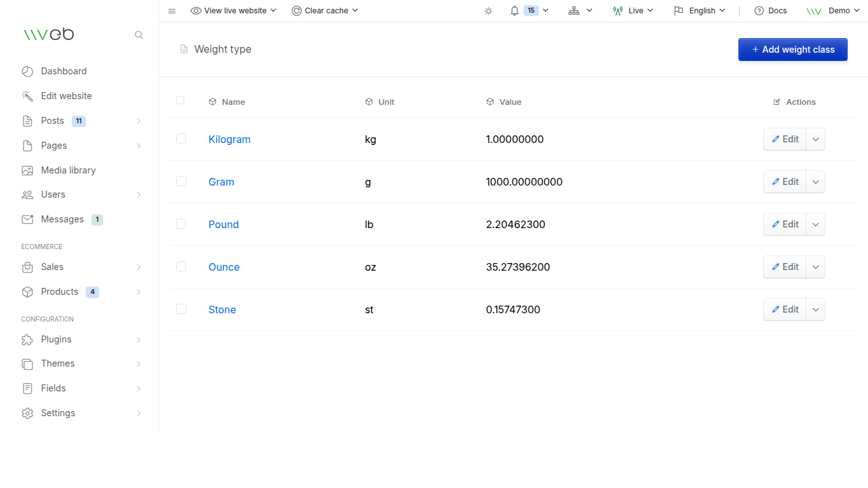Click the Products box icon

click(x=27, y=292)
